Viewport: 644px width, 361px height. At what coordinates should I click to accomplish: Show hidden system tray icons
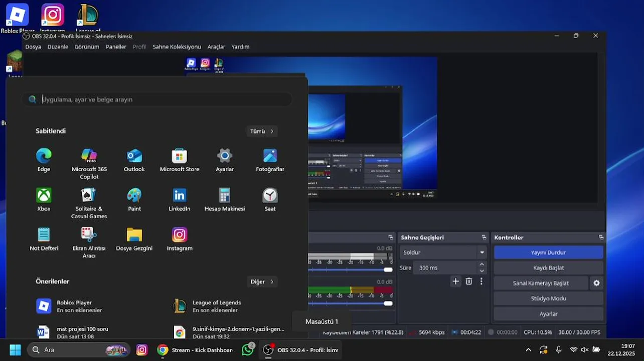(528, 349)
